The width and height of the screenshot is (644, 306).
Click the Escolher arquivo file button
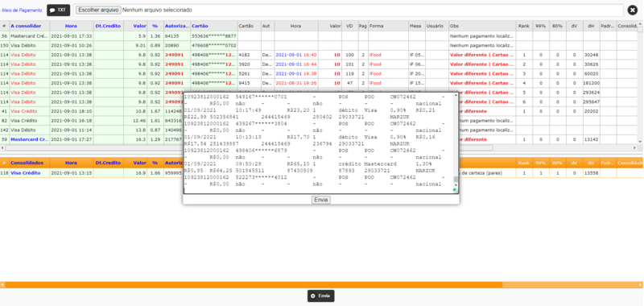pos(98,10)
